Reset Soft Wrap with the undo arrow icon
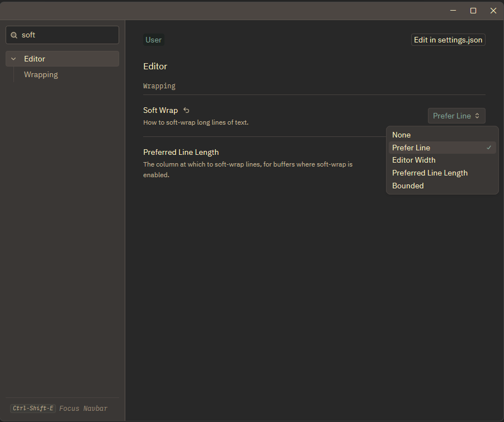 tap(186, 111)
